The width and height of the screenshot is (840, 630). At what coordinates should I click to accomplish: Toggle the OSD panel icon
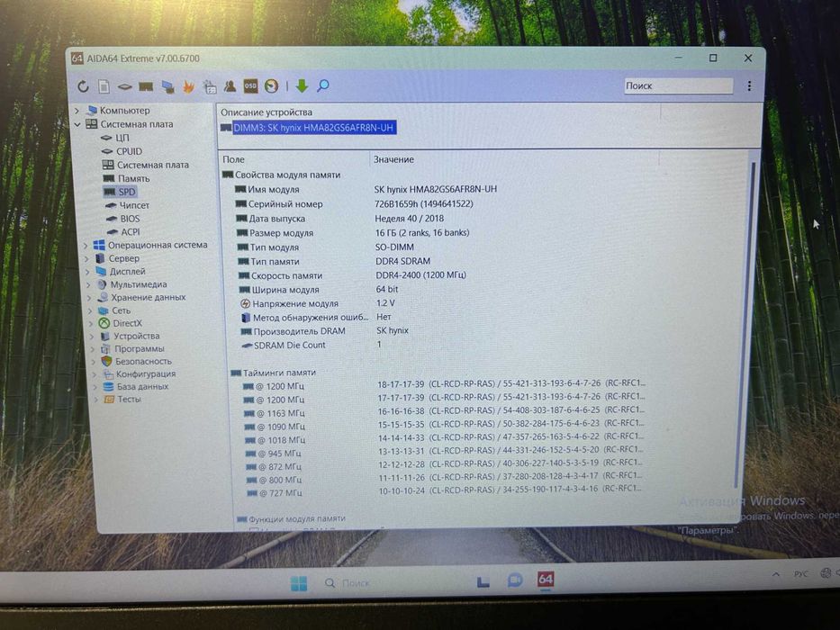(250, 85)
